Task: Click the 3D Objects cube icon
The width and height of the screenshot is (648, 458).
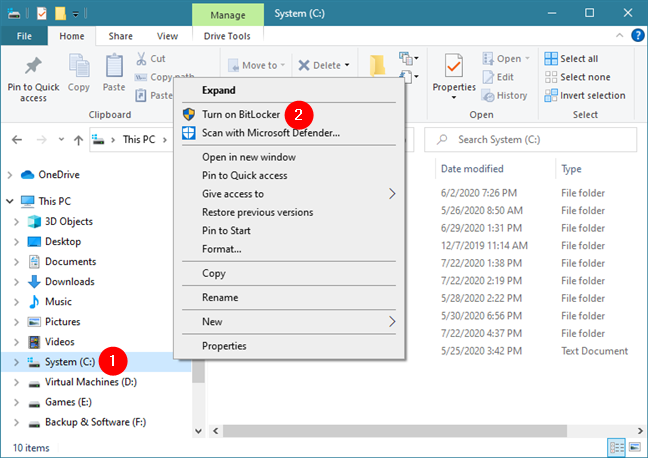Action: point(34,222)
